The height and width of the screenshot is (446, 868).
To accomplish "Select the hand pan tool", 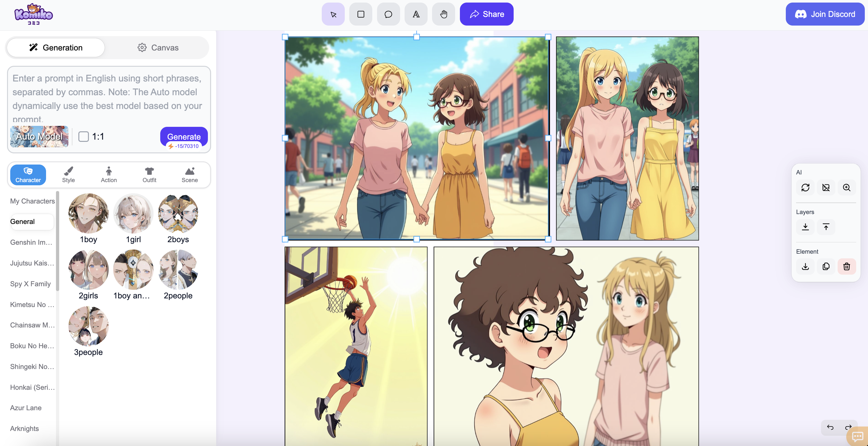I will coord(443,14).
